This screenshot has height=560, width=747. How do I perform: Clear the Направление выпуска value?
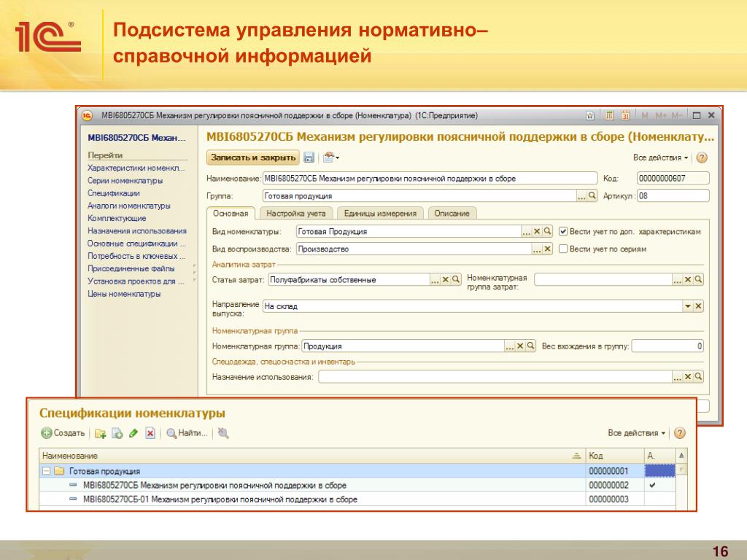[x=698, y=306]
